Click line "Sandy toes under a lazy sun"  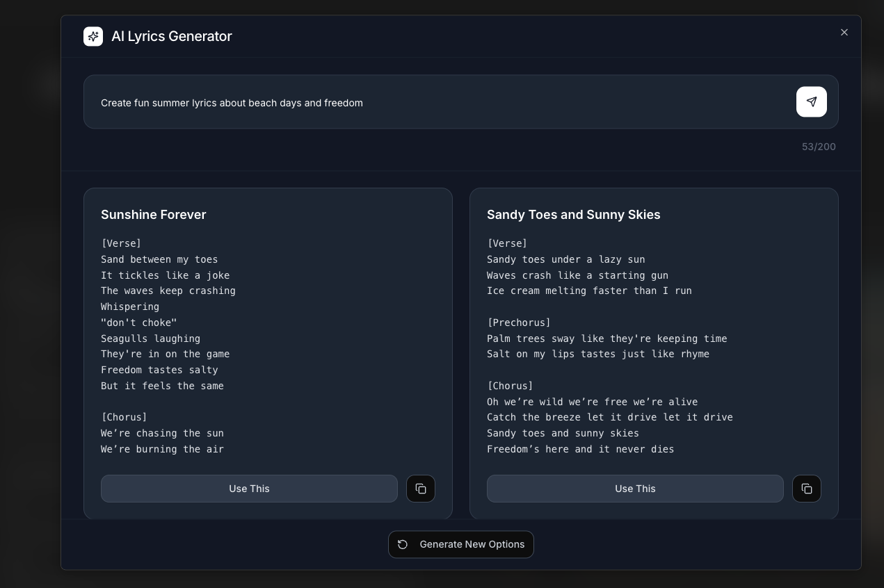566,259
